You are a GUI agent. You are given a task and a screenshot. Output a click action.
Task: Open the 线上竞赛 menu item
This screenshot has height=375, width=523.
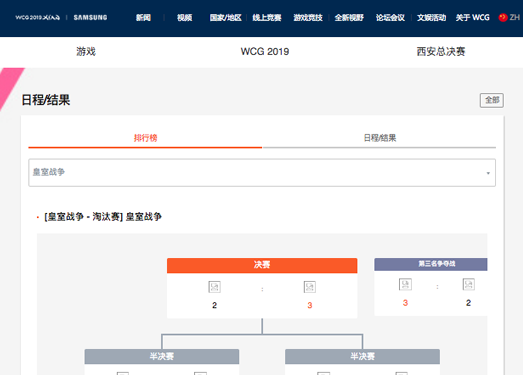pyautogui.click(x=267, y=18)
